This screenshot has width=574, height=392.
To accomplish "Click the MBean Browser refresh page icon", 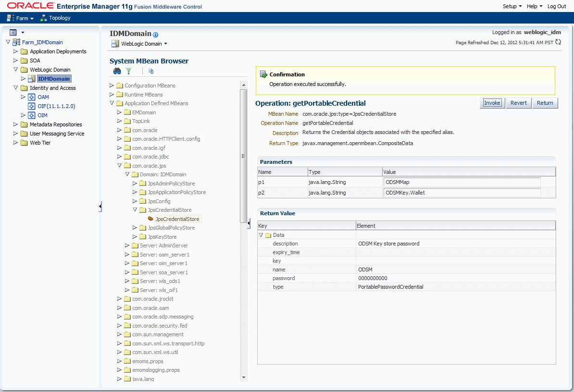I will pyautogui.click(x=151, y=71).
